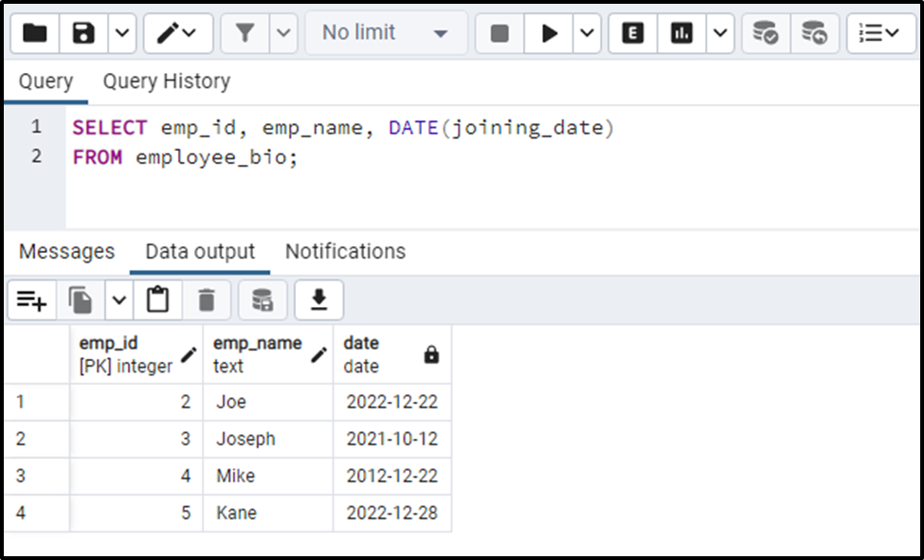The width and height of the screenshot is (924, 560).
Task: Run Explain on the query
Action: [631, 31]
